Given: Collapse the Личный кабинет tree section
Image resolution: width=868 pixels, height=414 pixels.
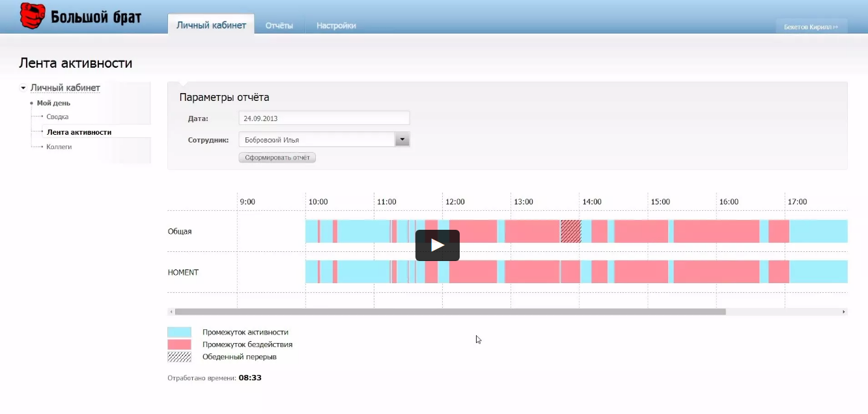Looking at the screenshot, I should 23,88.
